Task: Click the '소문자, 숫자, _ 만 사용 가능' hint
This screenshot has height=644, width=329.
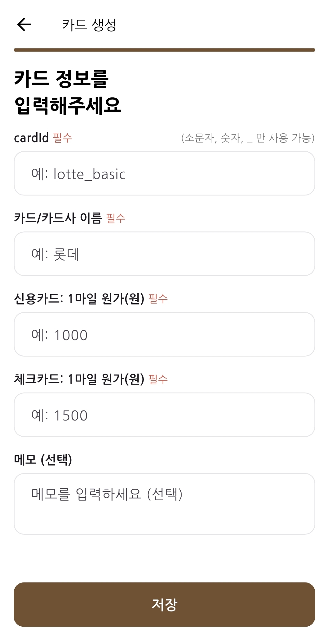Action: coord(248,138)
